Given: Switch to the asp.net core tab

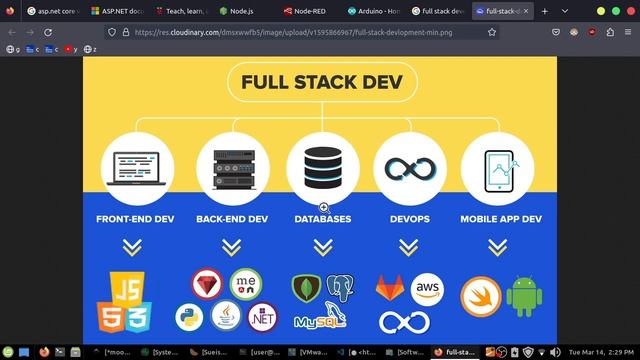Looking at the screenshot, I should coord(53,11).
